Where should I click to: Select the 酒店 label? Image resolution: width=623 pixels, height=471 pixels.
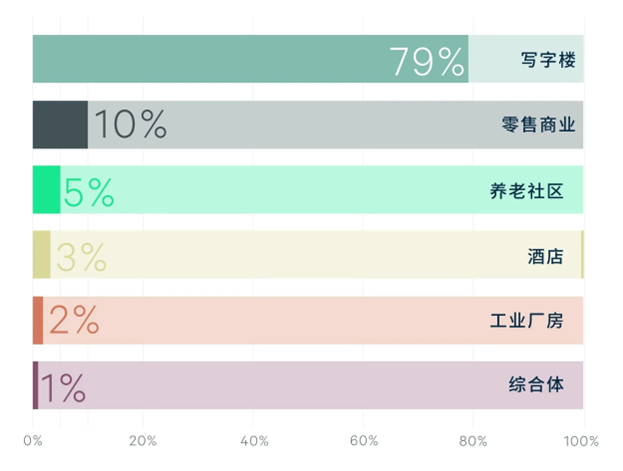pyautogui.click(x=546, y=256)
